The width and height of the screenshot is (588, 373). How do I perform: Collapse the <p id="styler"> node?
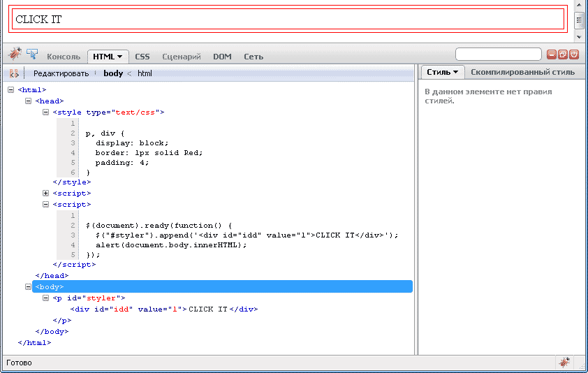46,298
